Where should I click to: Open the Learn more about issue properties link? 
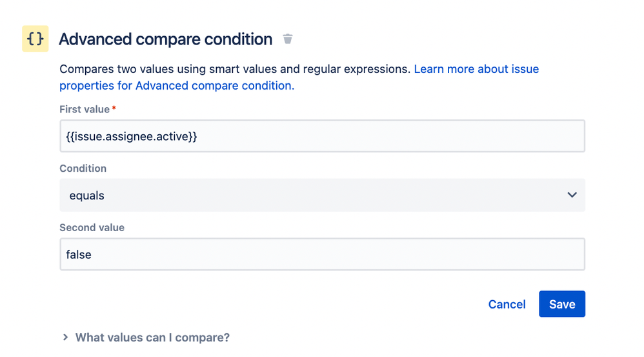(476, 69)
